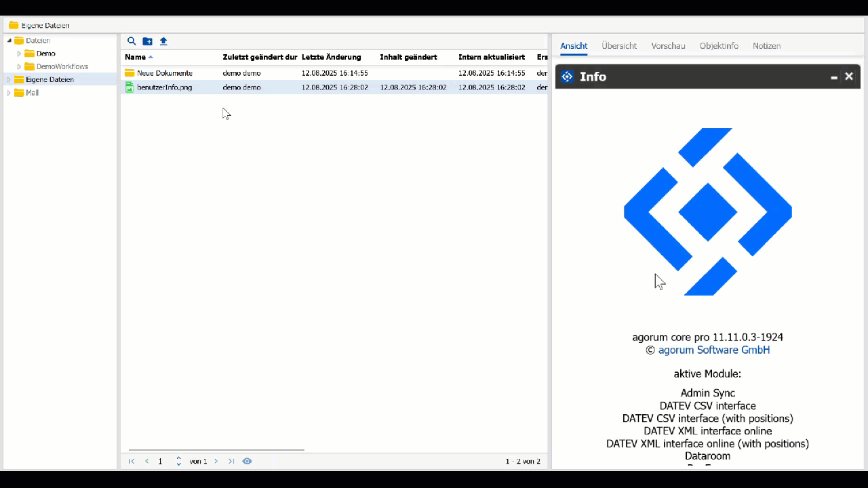This screenshot has width=868, height=488.
Task: Collapse the Dateien tree node
Action: point(9,41)
